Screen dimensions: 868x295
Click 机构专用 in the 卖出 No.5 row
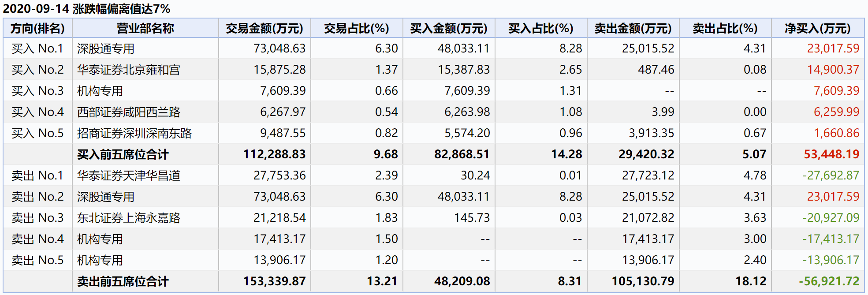click(x=100, y=260)
